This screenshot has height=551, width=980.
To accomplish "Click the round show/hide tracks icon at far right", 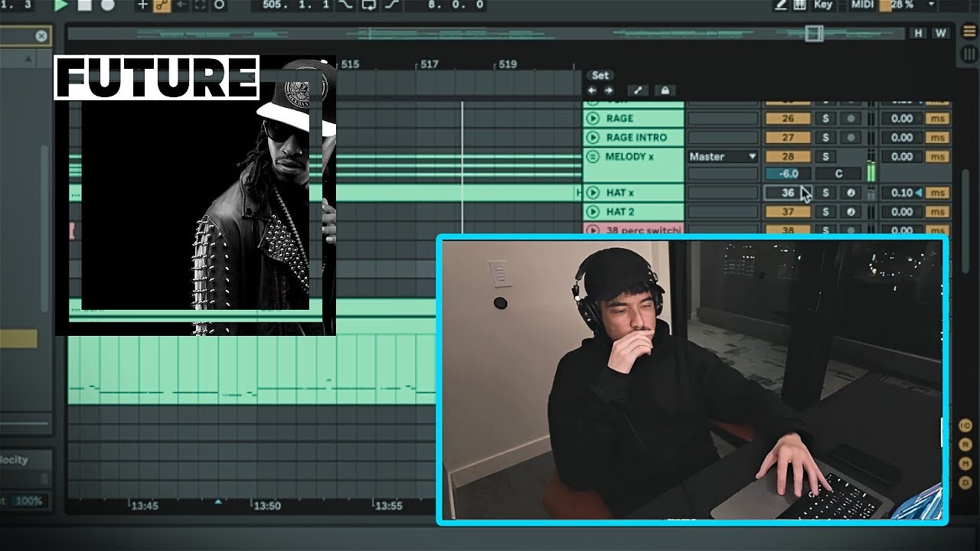I will [968, 33].
